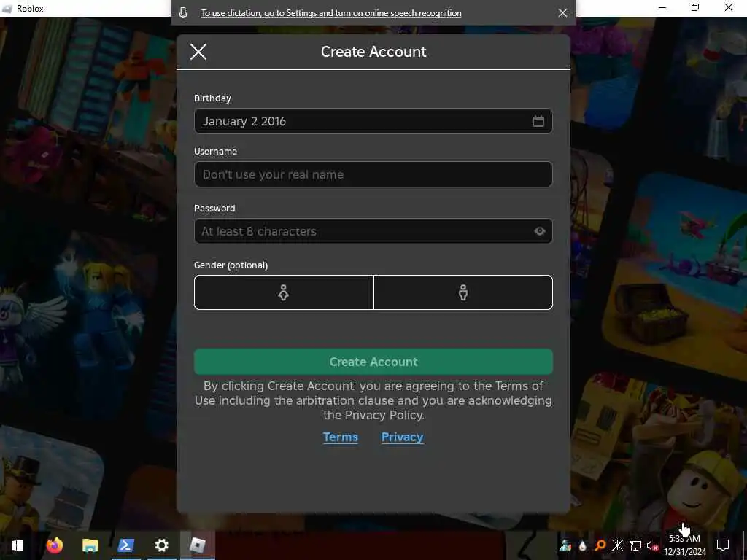
Task: Focus the Password input field
Action: 373,231
